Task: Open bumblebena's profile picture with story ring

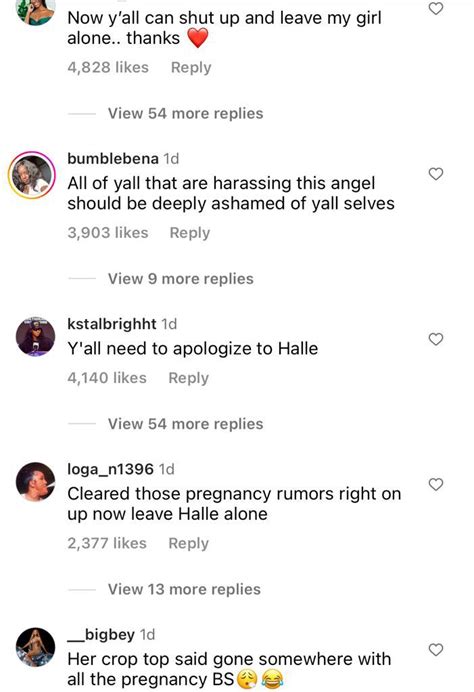Action: 32,175
